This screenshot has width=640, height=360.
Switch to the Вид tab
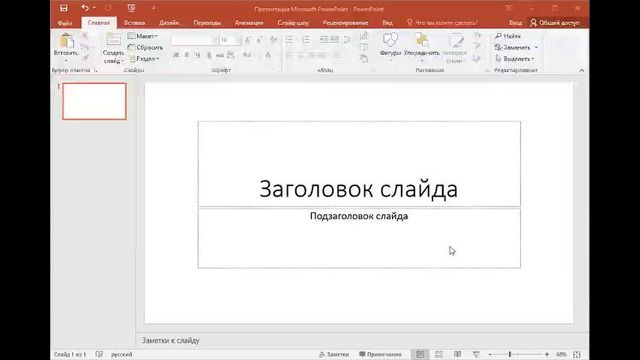387,23
